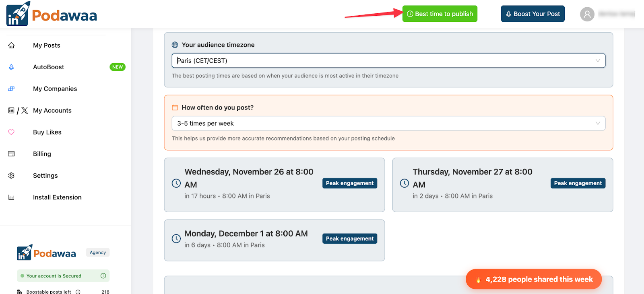Viewport: 644px width, 294px height.
Task: Click the Settings gear icon
Action: 11,175
